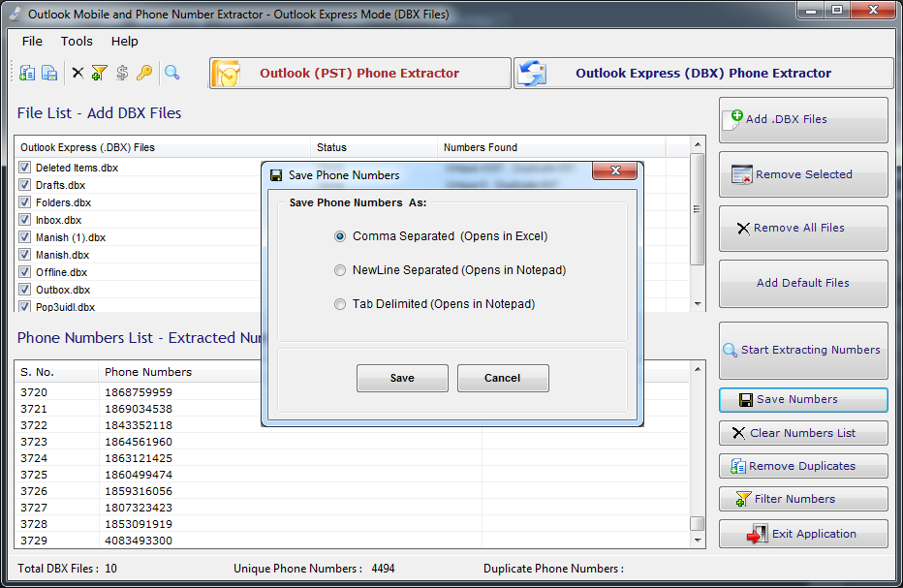Click the Save Numbers button
This screenshot has width=903, height=588.
coord(803,400)
